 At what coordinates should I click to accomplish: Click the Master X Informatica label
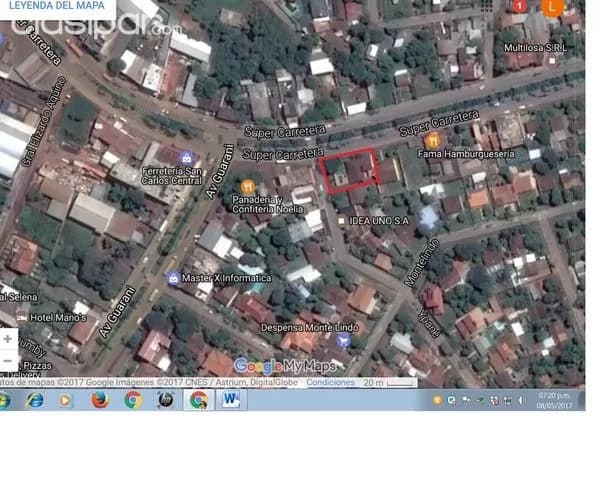[227, 278]
